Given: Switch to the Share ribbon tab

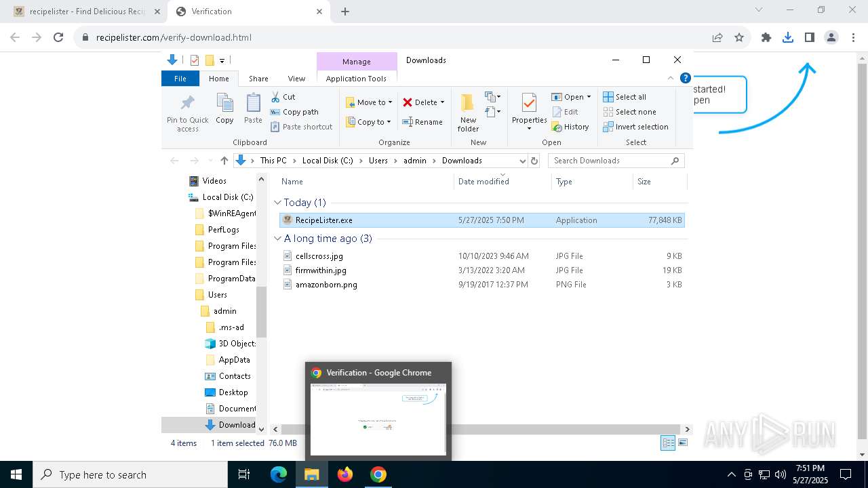Looking at the screenshot, I should point(258,79).
